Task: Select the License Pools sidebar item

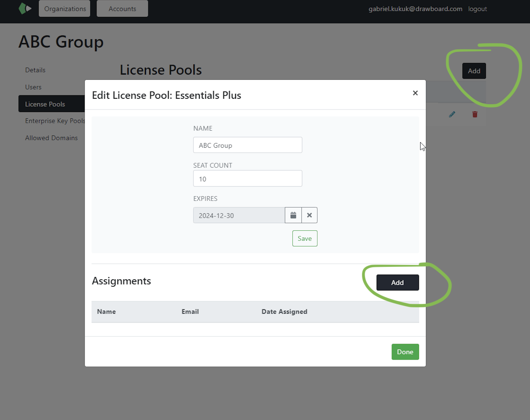Action: point(45,104)
